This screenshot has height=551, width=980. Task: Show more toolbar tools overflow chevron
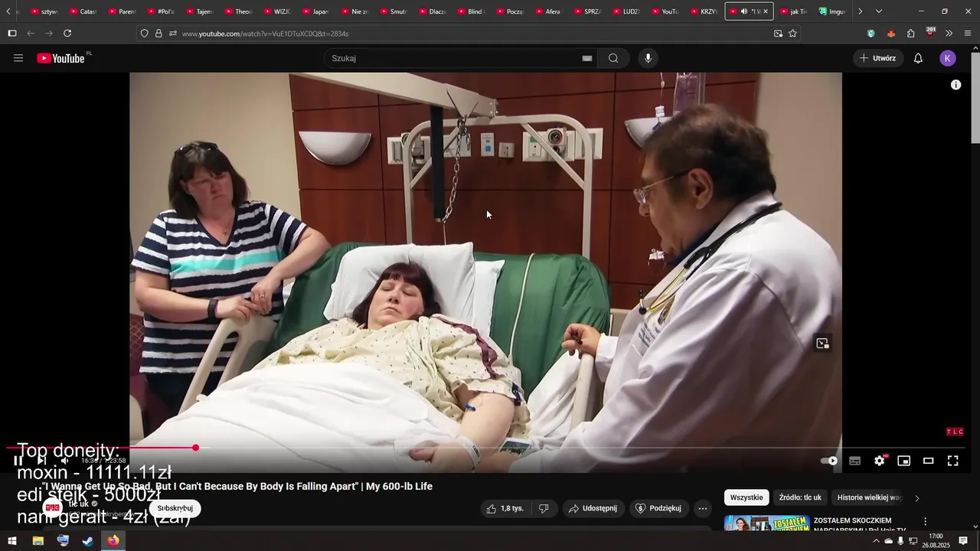949,34
